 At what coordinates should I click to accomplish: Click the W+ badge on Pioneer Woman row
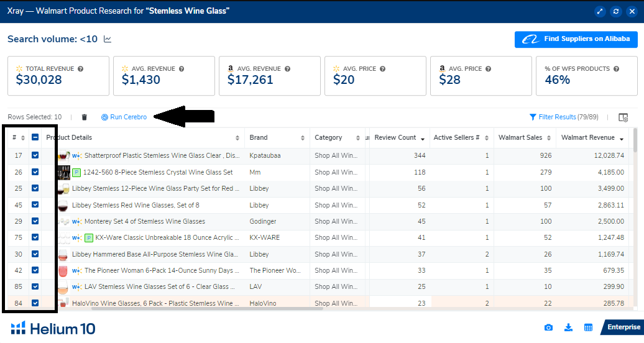click(x=77, y=271)
